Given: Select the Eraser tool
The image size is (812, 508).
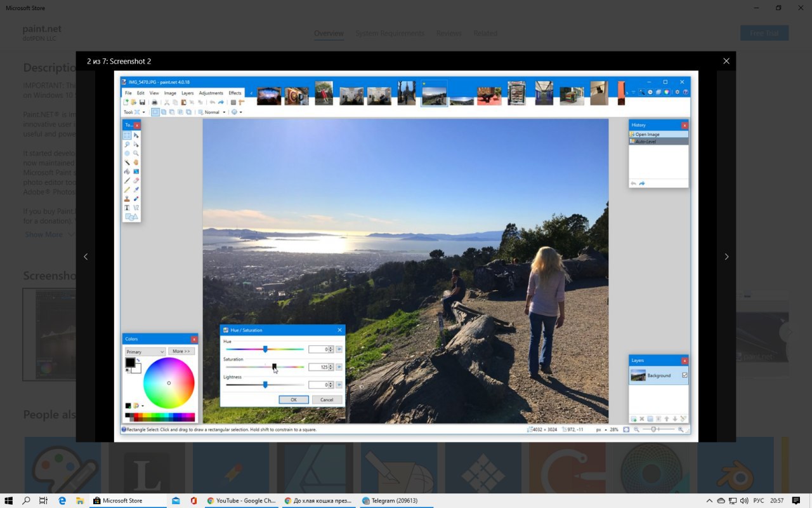Looking at the screenshot, I should point(136,180).
